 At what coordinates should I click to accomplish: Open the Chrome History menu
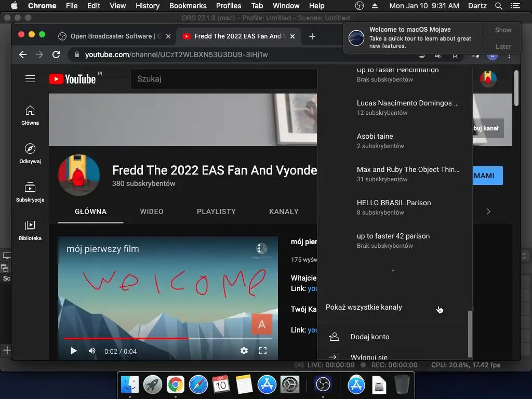tap(147, 6)
